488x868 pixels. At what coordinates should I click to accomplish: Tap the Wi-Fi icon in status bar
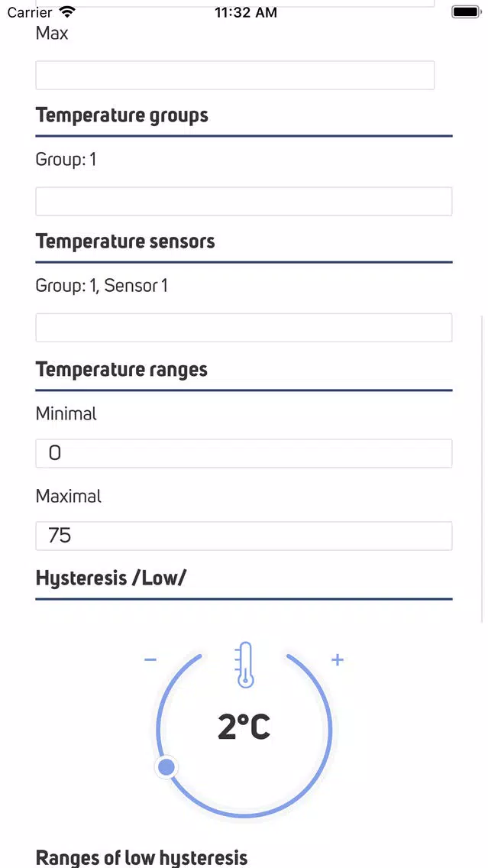(x=67, y=12)
